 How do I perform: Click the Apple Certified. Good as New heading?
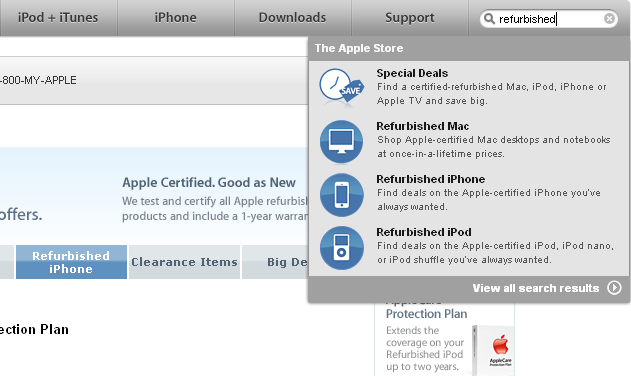click(209, 183)
